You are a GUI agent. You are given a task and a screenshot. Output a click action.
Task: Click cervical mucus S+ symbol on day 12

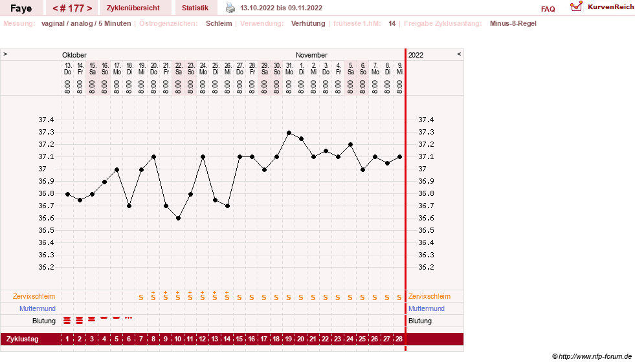(x=202, y=295)
